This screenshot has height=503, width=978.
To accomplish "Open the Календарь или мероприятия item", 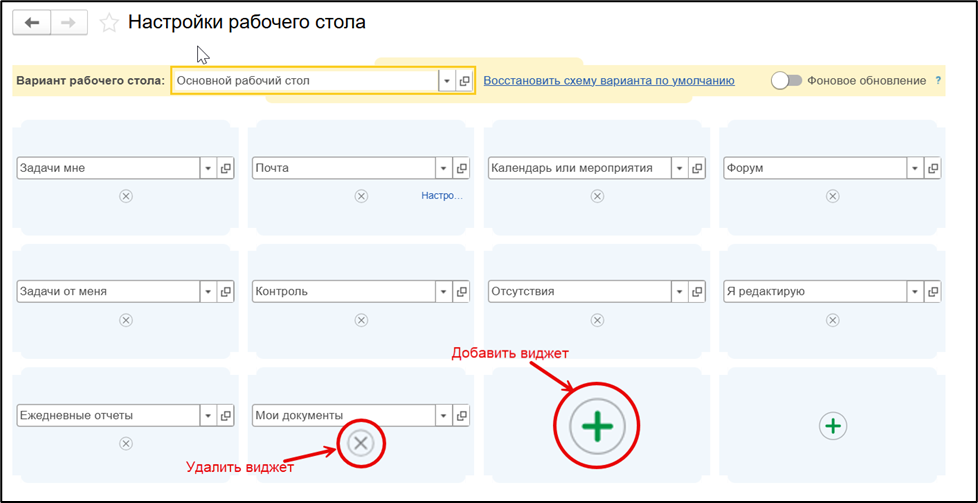I will (697, 168).
